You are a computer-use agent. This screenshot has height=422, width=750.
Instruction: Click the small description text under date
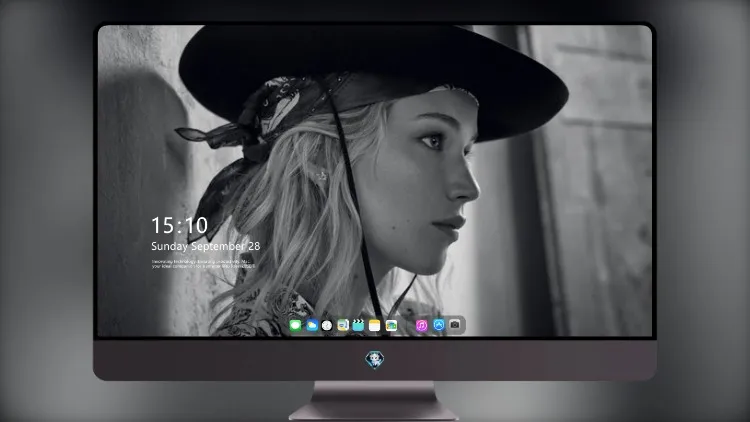[203, 264]
